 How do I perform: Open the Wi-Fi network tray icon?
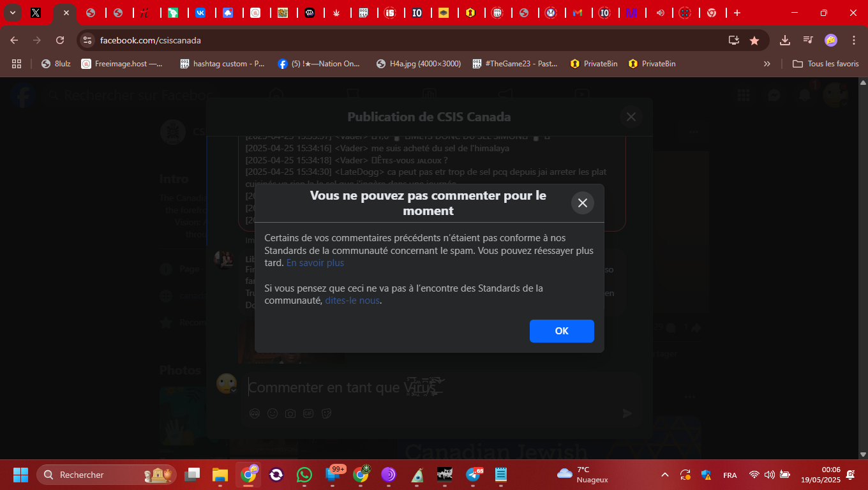pyautogui.click(x=754, y=475)
